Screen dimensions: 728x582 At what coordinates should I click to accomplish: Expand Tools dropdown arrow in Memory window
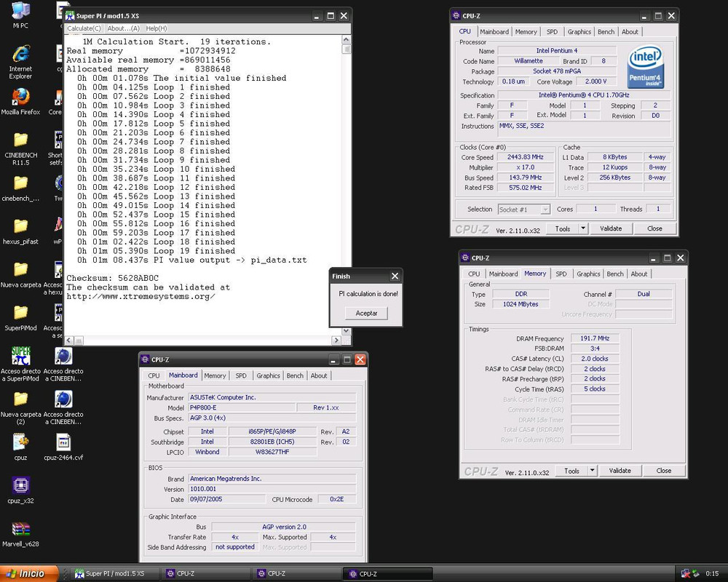(x=593, y=471)
